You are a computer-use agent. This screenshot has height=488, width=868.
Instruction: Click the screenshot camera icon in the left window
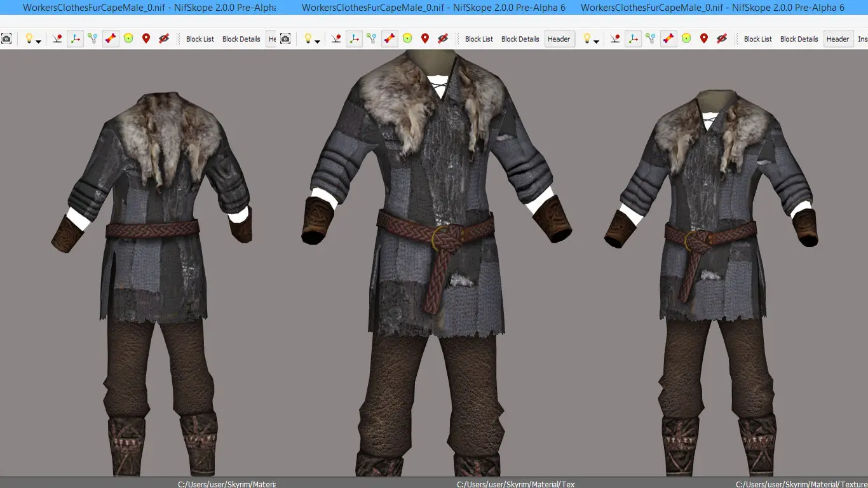pos(6,39)
